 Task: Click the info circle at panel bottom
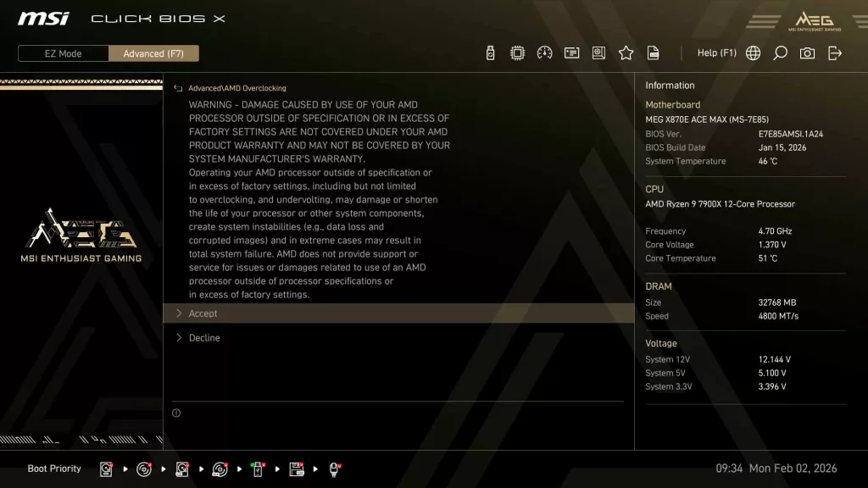click(177, 413)
